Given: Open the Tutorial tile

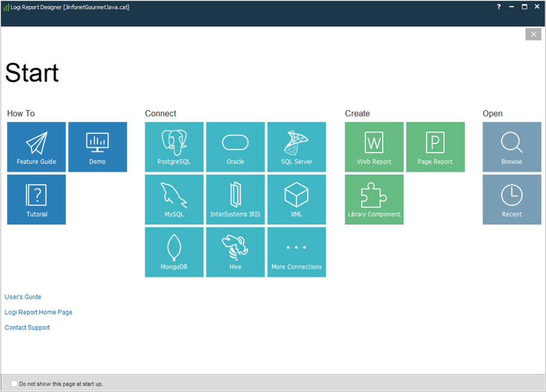Looking at the screenshot, I should 36,199.
